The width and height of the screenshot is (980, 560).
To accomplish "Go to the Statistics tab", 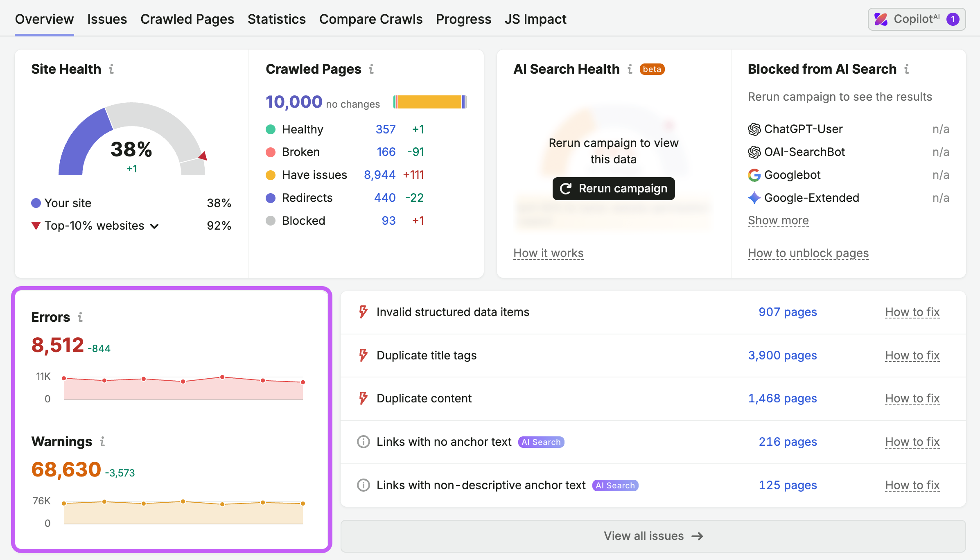I will [x=276, y=19].
